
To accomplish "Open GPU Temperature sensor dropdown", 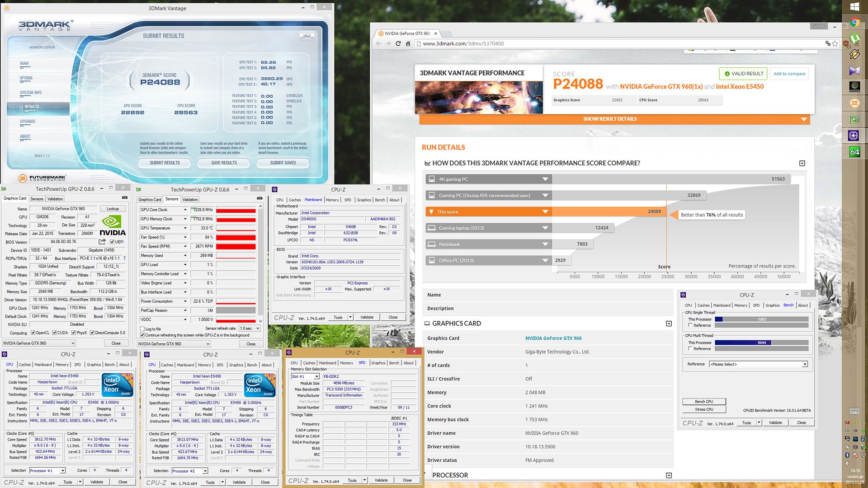I will [x=185, y=228].
